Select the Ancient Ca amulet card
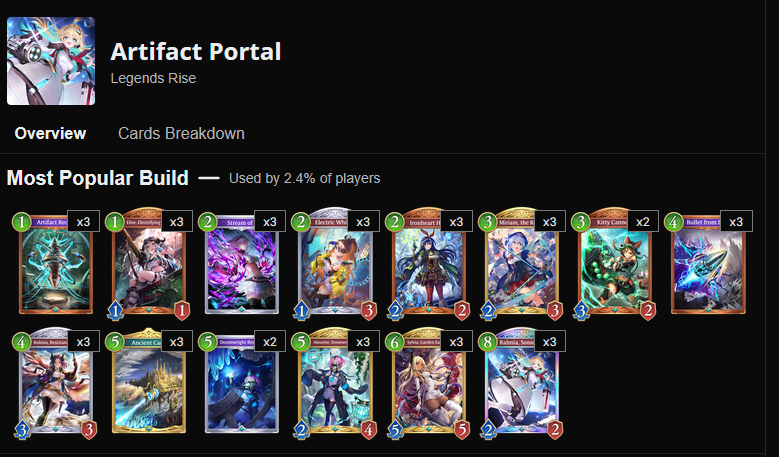This screenshot has width=779, height=457. [149, 382]
